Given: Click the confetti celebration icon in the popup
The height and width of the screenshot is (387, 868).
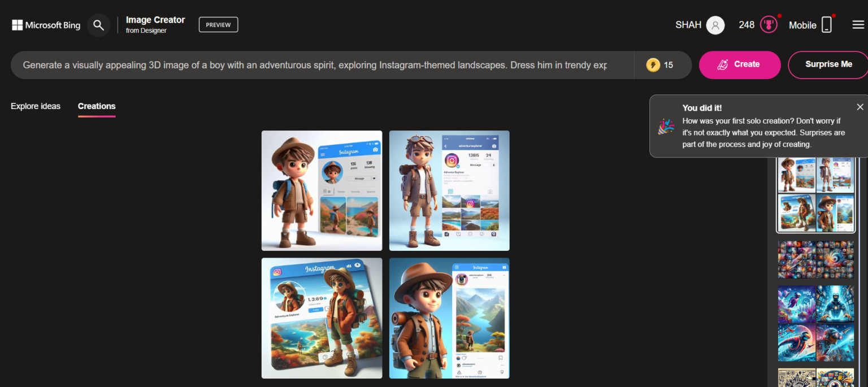Looking at the screenshot, I should (x=666, y=127).
